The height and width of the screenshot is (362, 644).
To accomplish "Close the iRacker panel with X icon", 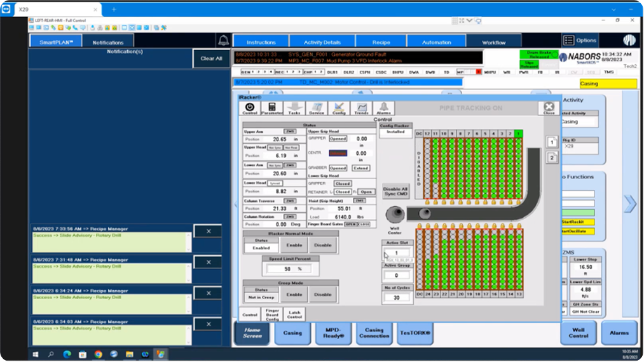I will pos(549,108).
